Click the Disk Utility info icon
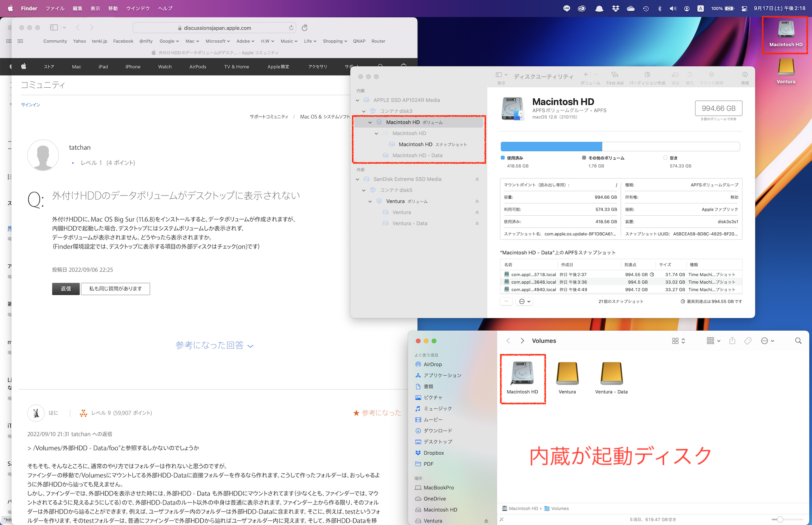The width and height of the screenshot is (812, 525). tap(745, 75)
